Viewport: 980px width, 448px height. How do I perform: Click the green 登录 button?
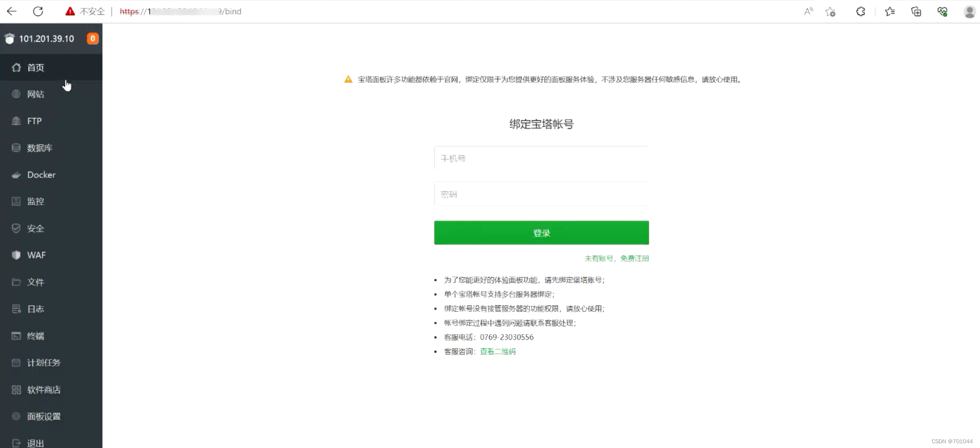coord(541,233)
